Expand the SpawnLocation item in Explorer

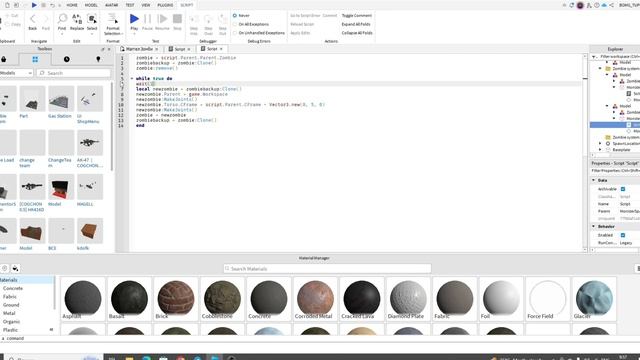click(600, 144)
